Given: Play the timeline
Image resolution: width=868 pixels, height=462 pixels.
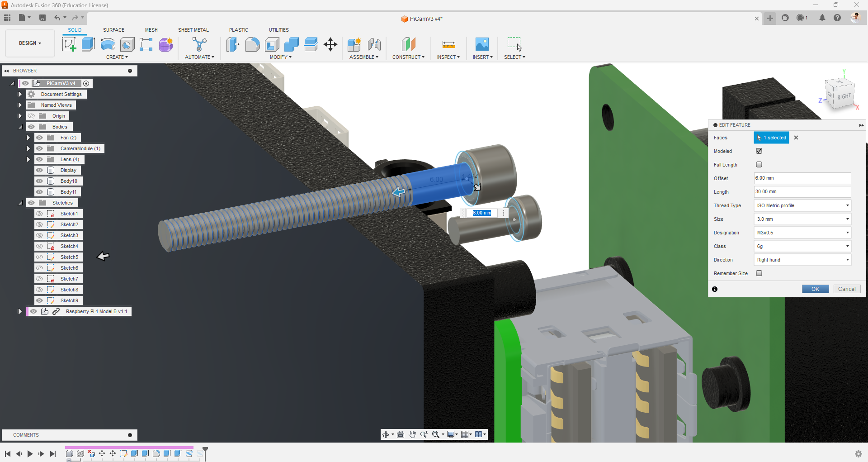Looking at the screenshot, I should click(x=30, y=454).
